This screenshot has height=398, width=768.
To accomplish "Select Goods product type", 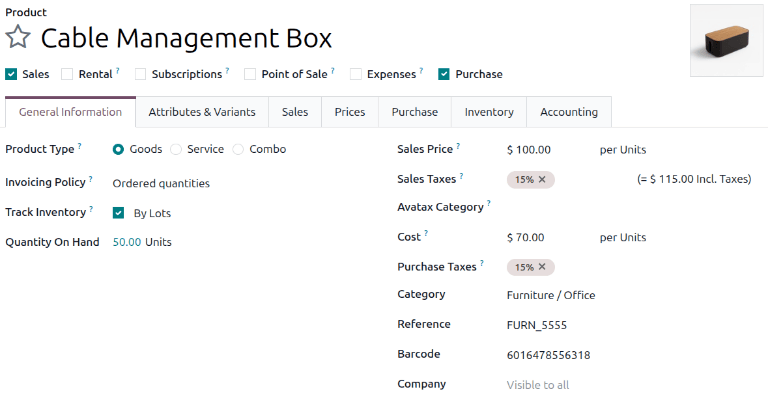I will click(x=118, y=149).
